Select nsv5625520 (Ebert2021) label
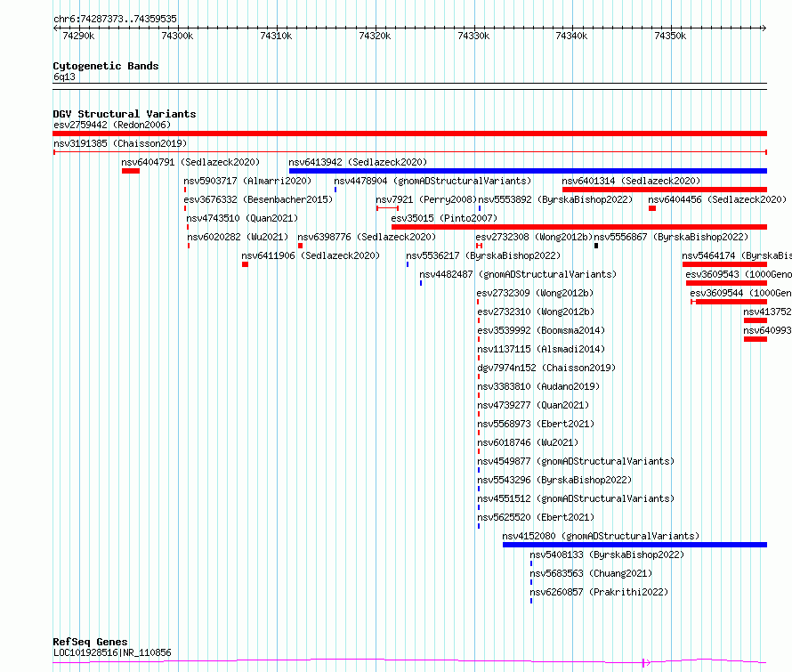 tap(536, 517)
